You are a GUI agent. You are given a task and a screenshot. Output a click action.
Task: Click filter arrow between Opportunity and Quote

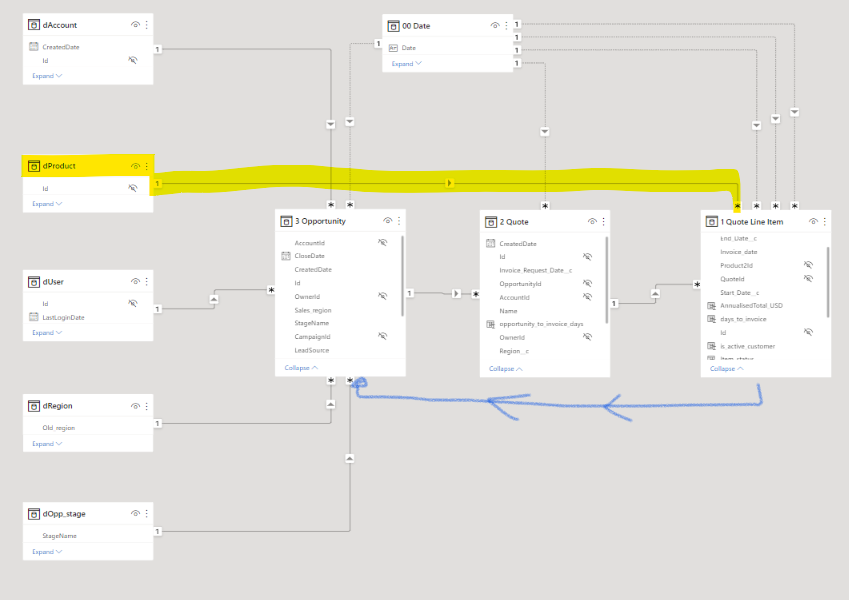(x=456, y=294)
